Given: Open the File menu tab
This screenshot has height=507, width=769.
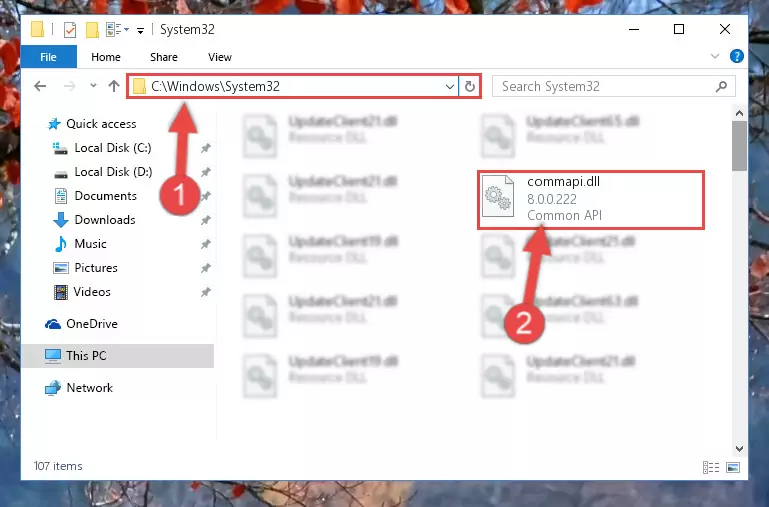Looking at the screenshot, I should click(49, 57).
